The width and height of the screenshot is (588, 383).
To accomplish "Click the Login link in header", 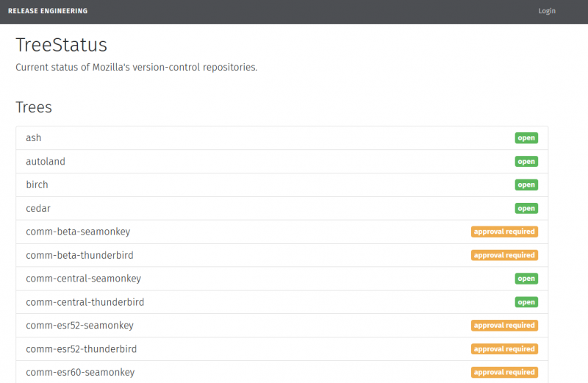I will coord(547,11).
